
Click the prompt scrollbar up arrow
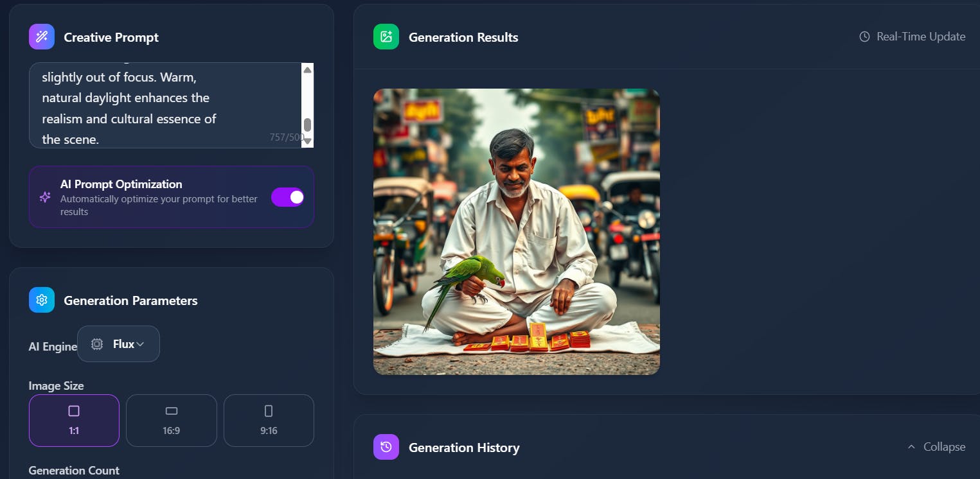tap(307, 69)
